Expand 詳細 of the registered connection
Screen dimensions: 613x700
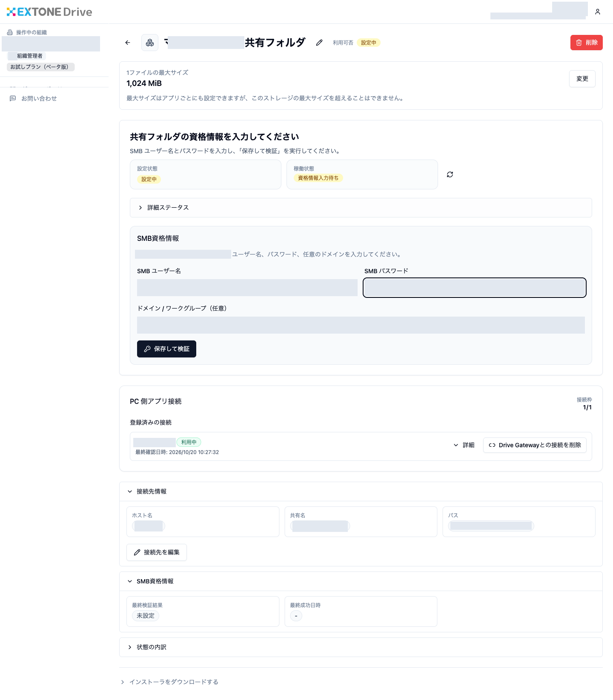coord(464,445)
